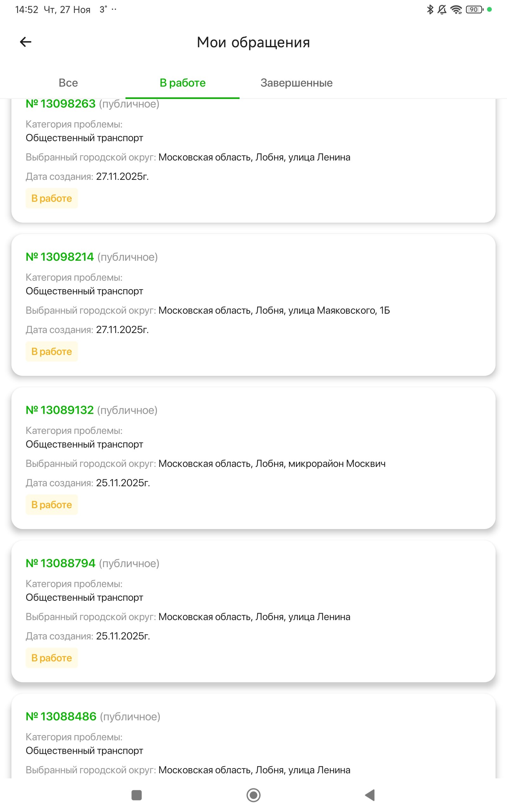Viewport: 507px width, 812px height.
Task: Open request № 13088486
Action: pos(61,716)
